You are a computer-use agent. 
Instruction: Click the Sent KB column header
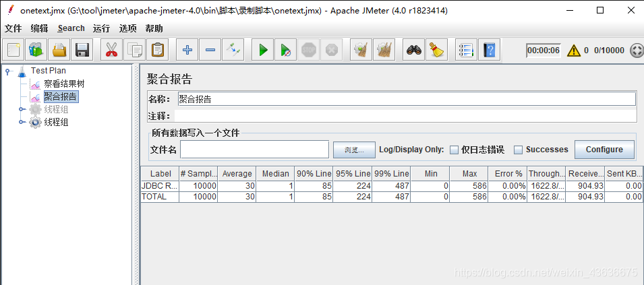click(x=624, y=173)
